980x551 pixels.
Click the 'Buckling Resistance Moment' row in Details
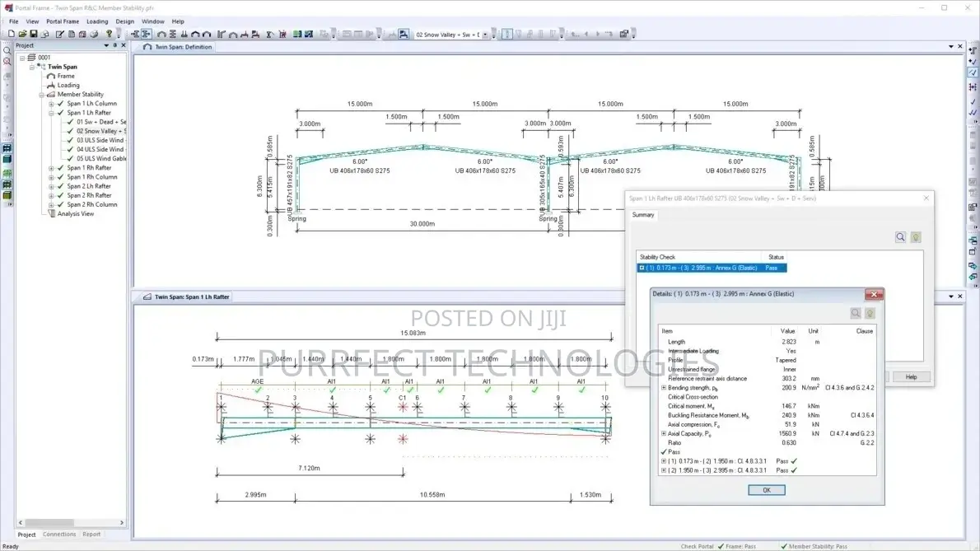(768, 415)
